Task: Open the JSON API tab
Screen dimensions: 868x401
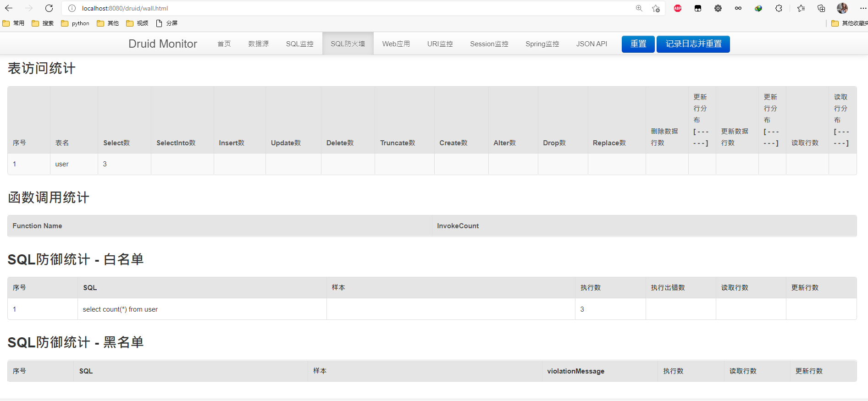Action: [x=592, y=44]
